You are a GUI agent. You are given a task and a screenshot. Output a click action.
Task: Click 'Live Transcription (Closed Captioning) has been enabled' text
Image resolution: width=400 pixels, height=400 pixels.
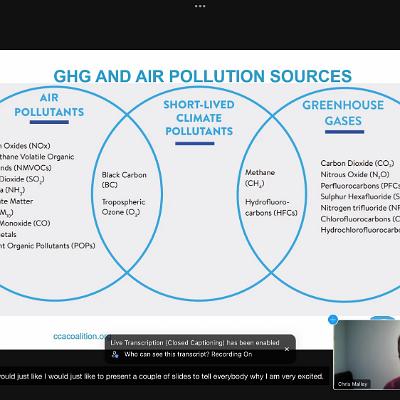click(195, 343)
